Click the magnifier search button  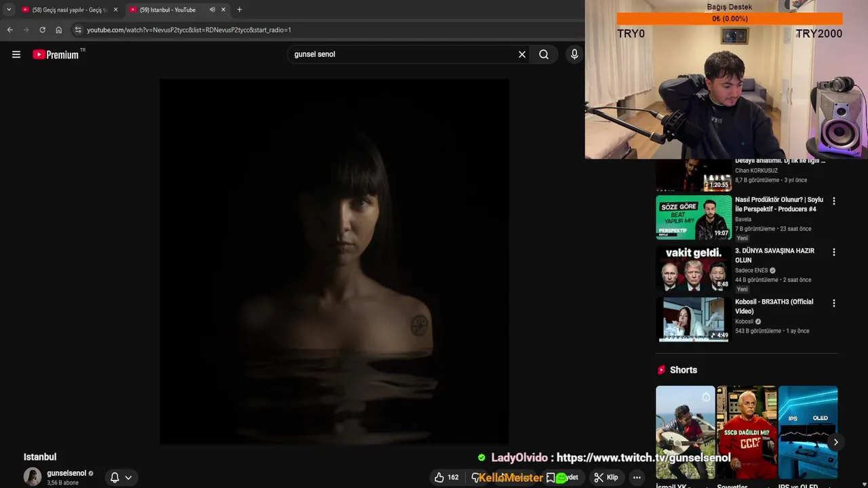click(544, 54)
